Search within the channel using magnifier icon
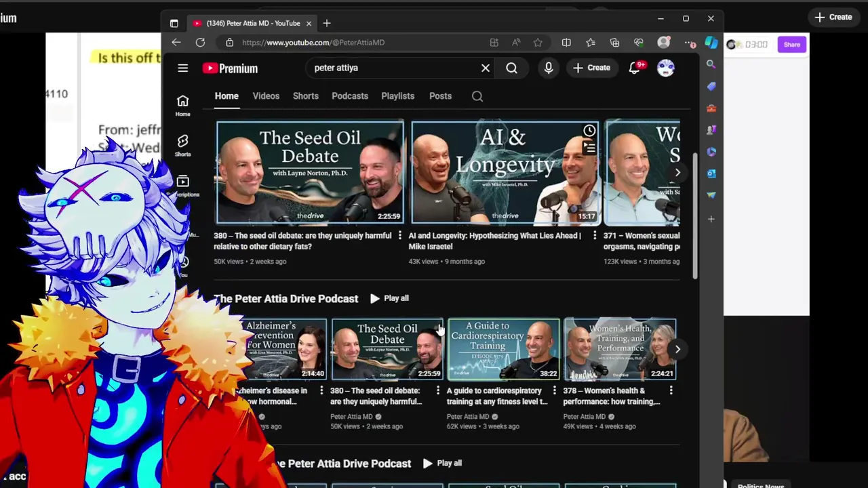 477,96
